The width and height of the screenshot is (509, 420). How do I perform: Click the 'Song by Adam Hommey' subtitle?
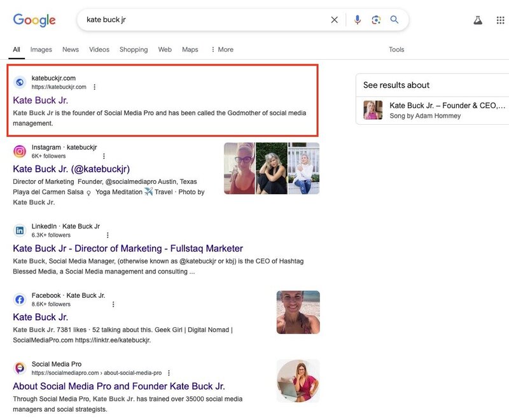(x=425, y=116)
